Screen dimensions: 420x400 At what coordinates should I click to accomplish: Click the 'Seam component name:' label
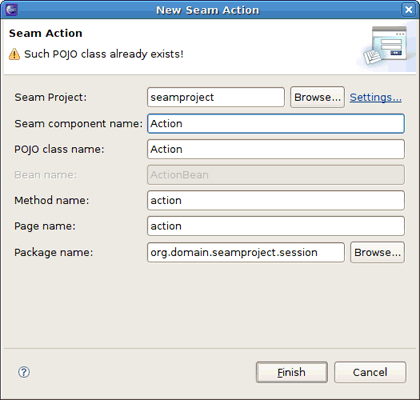pos(78,124)
